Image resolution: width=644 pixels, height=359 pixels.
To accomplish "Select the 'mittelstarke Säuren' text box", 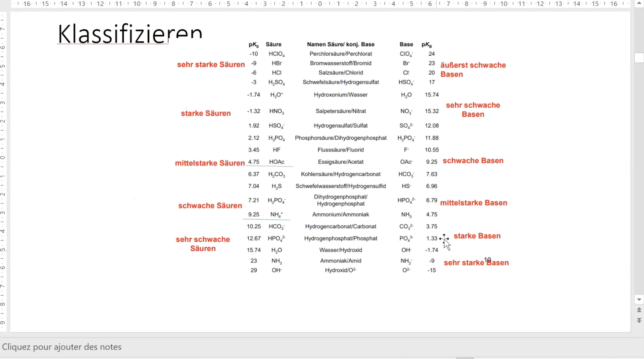I will (x=210, y=163).
